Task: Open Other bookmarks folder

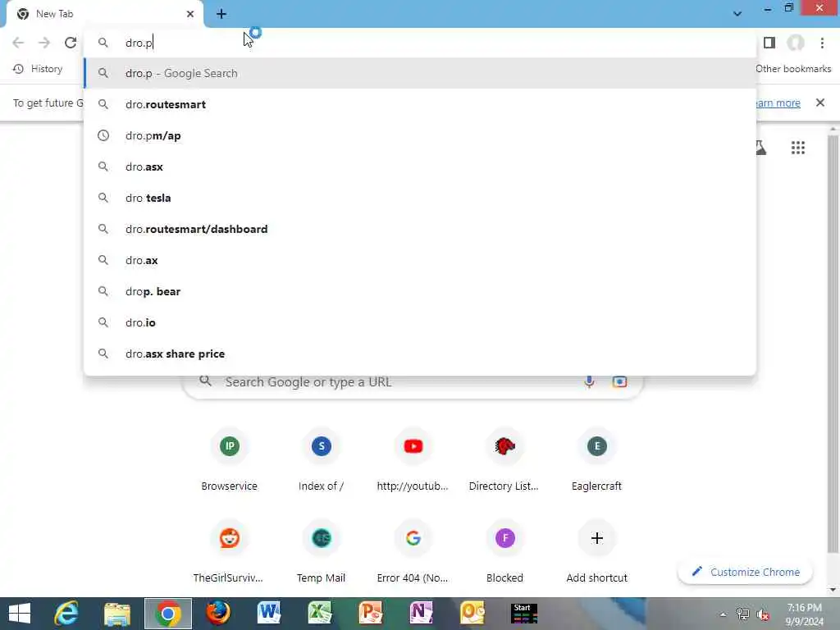Action: tap(793, 69)
